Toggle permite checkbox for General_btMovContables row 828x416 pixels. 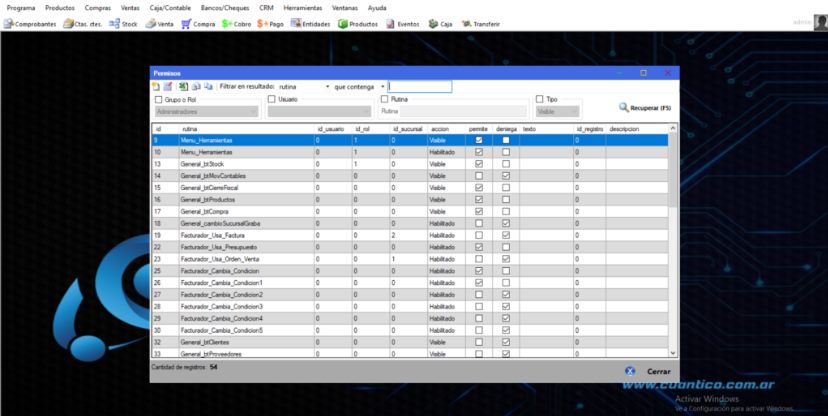click(479, 176)
